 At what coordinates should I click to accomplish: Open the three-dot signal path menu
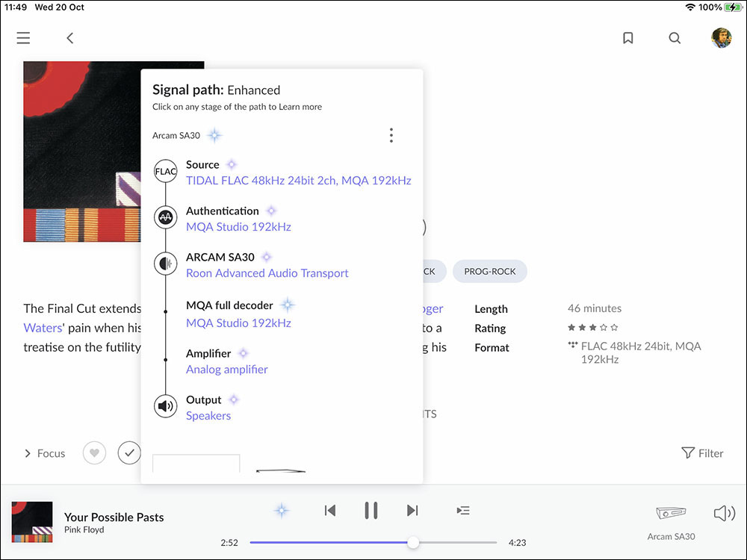tap(391, 135)
